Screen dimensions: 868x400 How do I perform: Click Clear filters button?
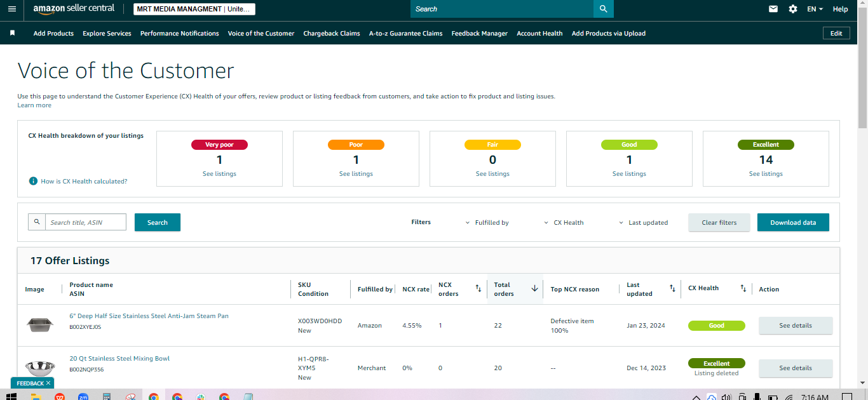719,222
